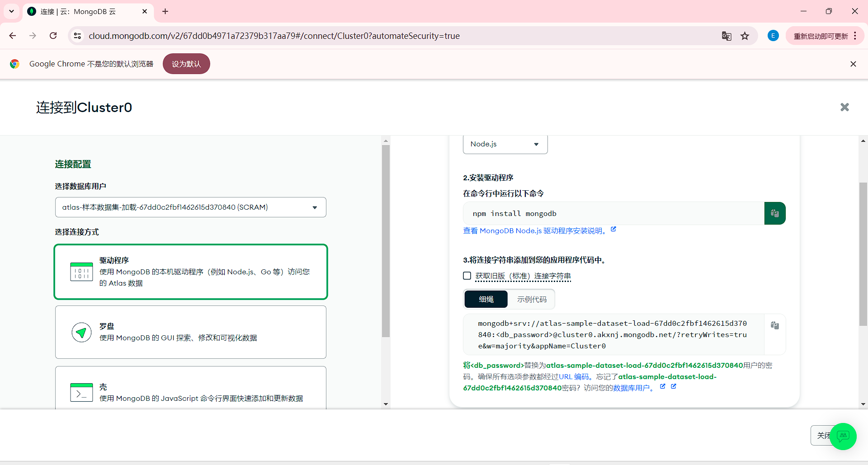The image size is (868, 465).
Task: Open the chat support bubble
Action: (843, 436)
